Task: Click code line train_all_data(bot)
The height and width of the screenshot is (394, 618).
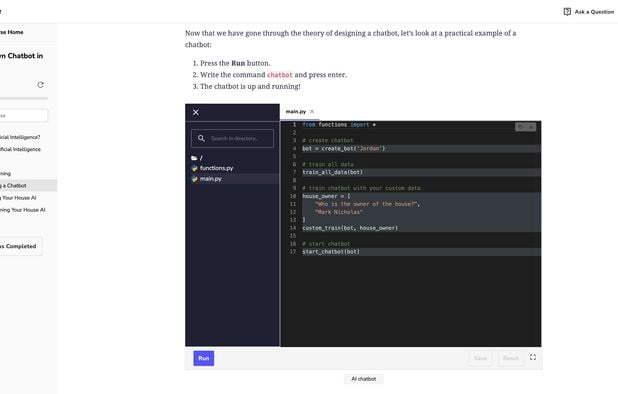Action: click(333, 172)
